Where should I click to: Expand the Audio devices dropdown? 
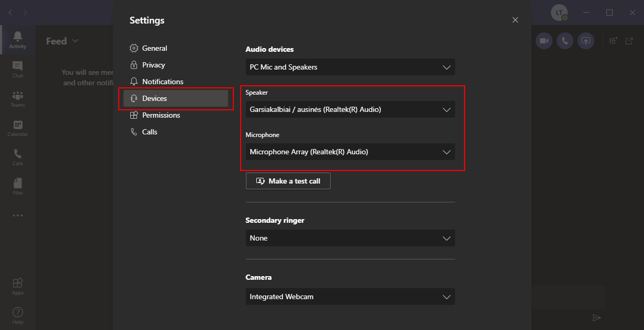click(350, 67)
